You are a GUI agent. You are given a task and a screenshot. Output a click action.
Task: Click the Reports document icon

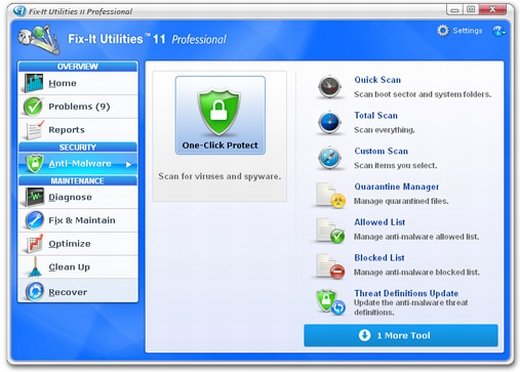tap(34, 130)
